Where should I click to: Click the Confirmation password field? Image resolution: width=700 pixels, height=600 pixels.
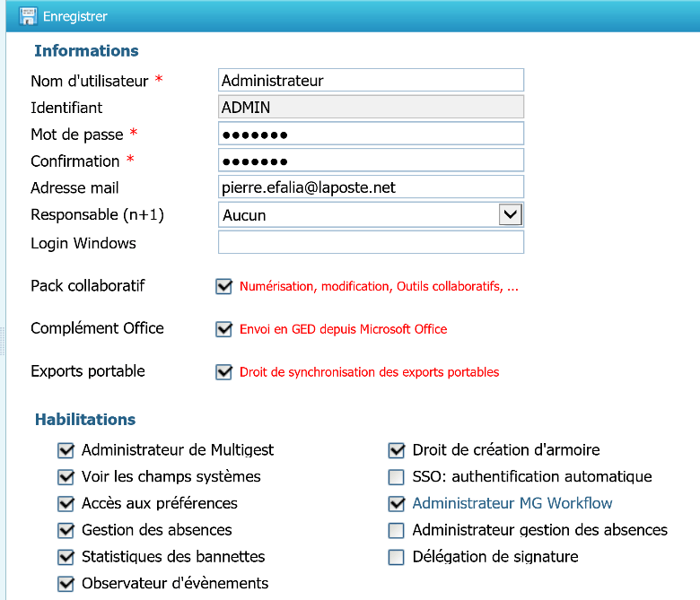[371, 161]
